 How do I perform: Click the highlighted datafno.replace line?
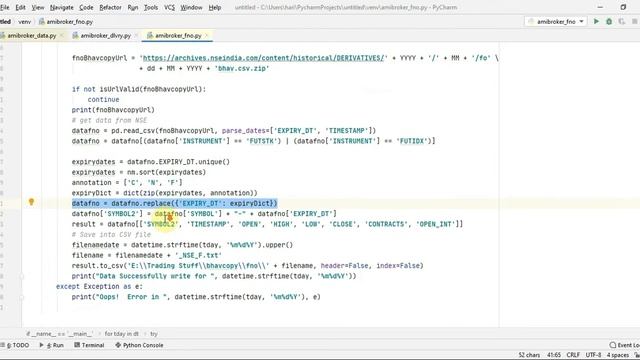click(175, 203)
